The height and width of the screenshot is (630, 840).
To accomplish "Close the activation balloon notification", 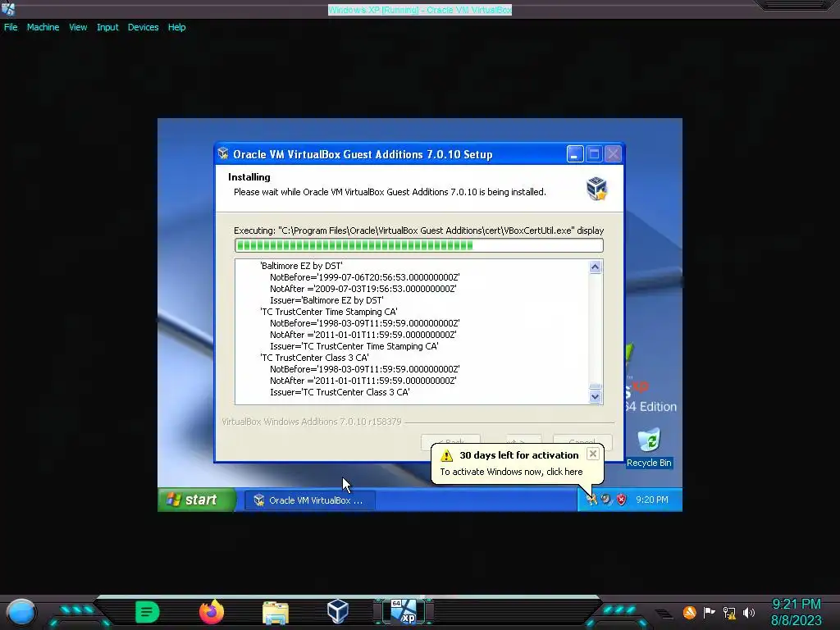I will click(592, 454).
